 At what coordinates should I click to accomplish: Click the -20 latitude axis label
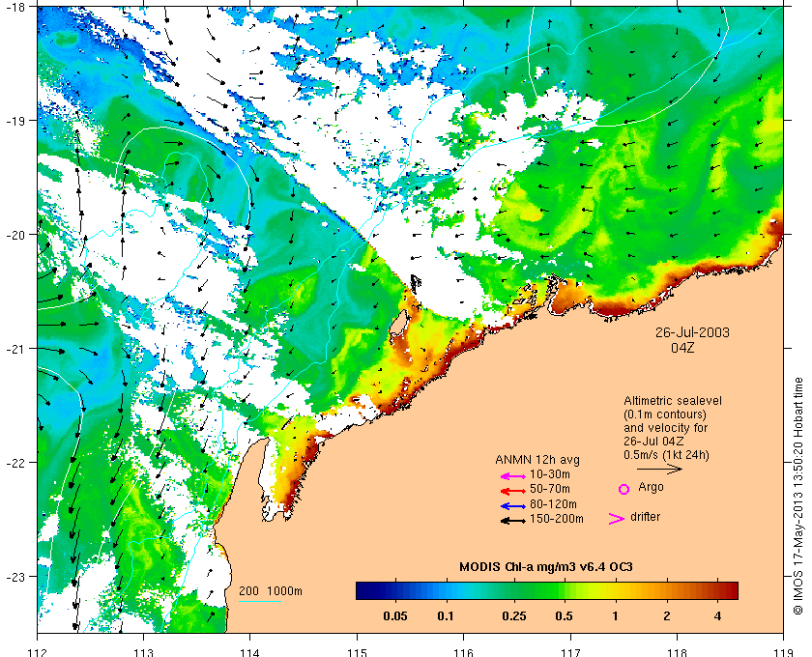15,235
